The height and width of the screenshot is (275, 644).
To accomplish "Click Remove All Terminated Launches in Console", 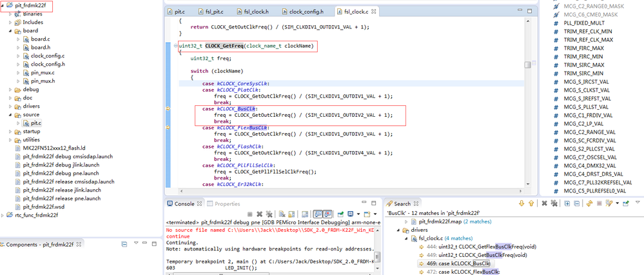I will point(269,214).
